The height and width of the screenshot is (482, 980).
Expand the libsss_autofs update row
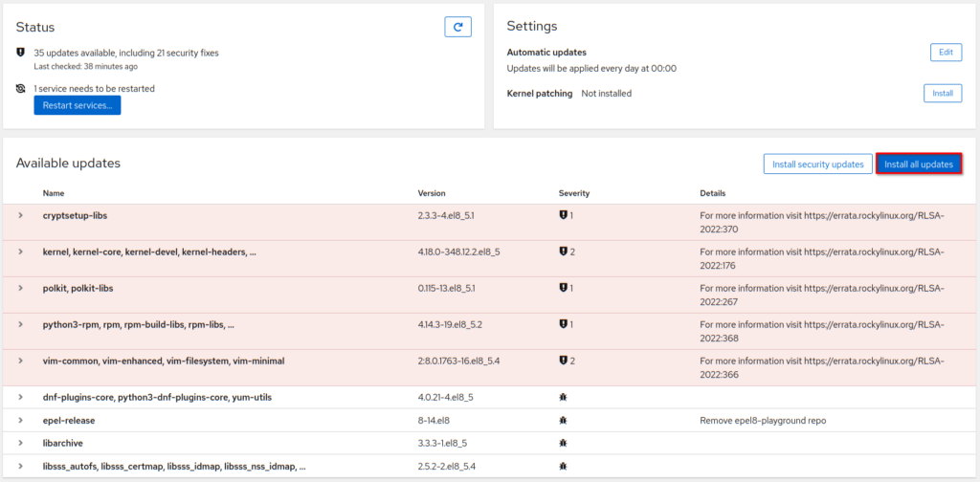point(20,467)
